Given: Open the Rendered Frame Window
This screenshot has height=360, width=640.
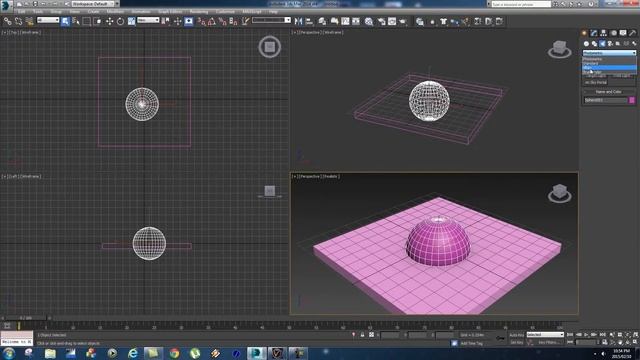Looking at the screenshot, I should pyautogui.click(x=392, y=21).
